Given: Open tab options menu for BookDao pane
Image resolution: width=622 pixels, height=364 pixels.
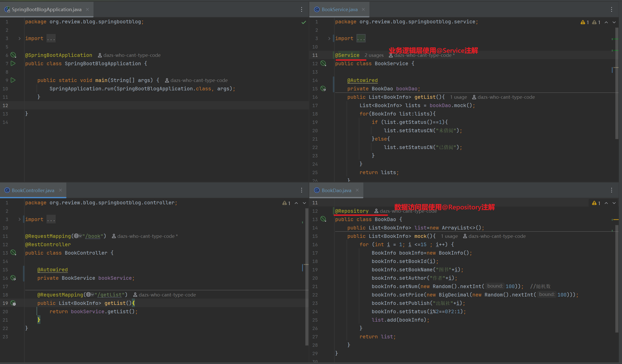Looking at the screenshot, I should [612, 190].
